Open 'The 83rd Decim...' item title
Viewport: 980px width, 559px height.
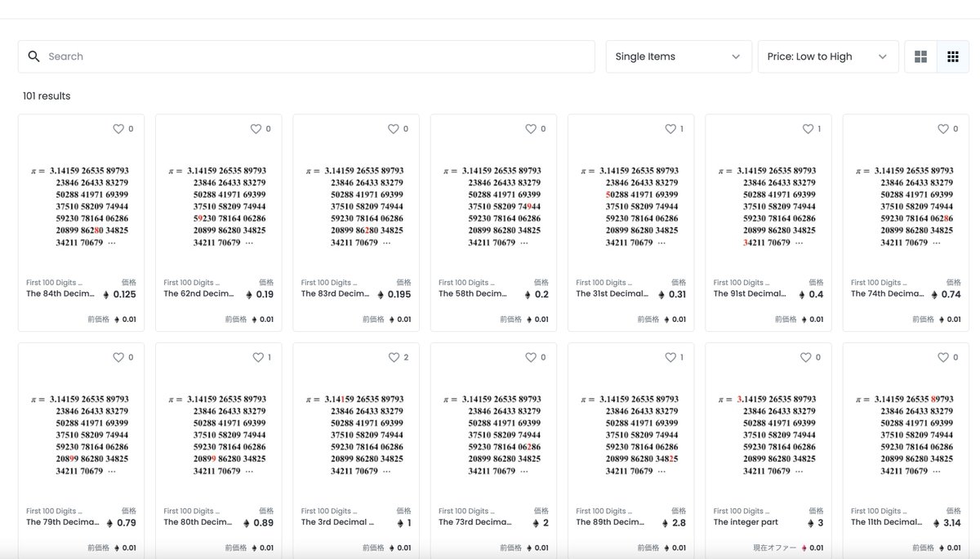click(336, 293)
